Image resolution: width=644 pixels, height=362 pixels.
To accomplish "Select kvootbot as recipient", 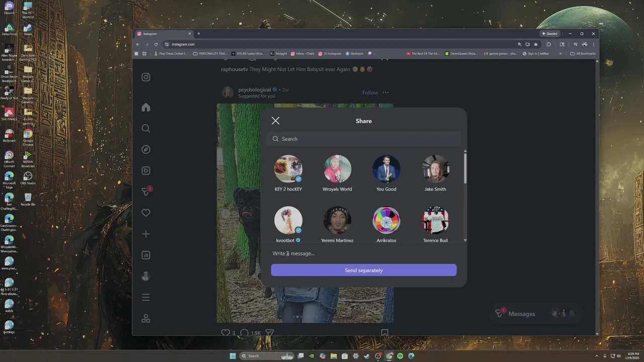I will (288, 224).
